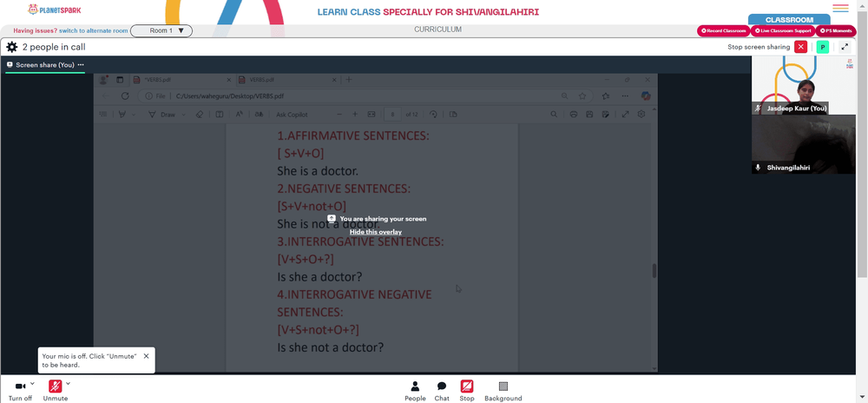Click the Record Classroom button
This screenshot has height=403, width=868.
724,31
